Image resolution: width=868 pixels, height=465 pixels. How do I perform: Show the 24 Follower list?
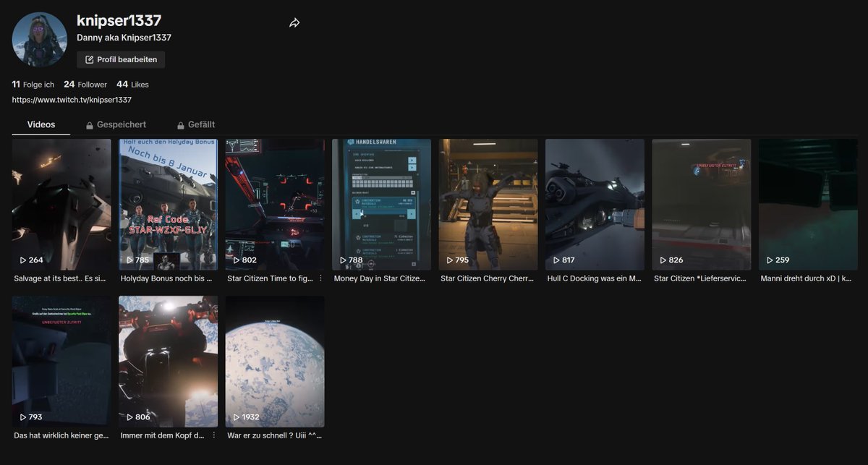[x=85, y=85]
